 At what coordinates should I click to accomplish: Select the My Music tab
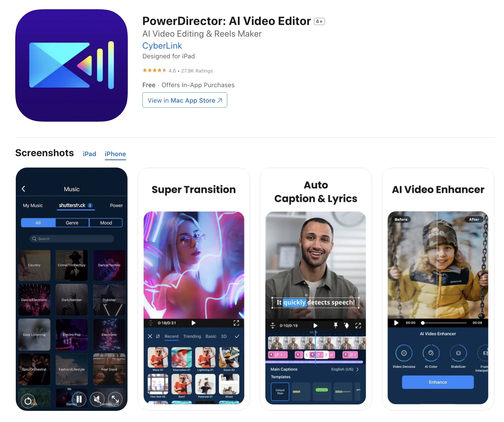tap(33, 205)
